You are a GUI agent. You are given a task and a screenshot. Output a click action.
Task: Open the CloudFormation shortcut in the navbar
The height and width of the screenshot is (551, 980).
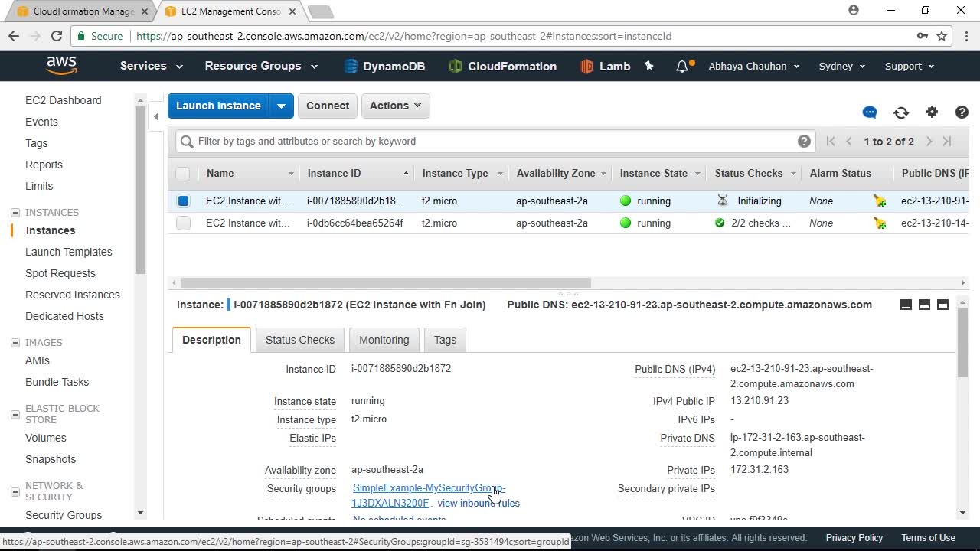pos(502,67)
